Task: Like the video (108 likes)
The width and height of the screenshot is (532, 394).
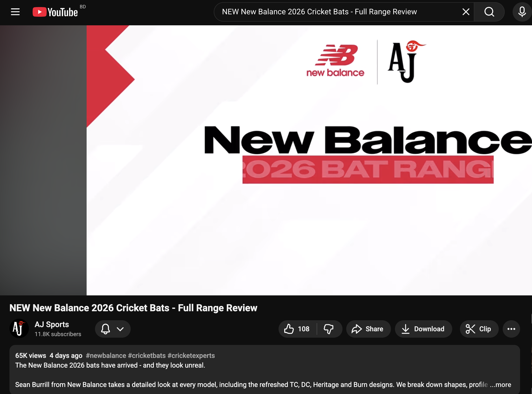Action: click(x=297, y=329)
